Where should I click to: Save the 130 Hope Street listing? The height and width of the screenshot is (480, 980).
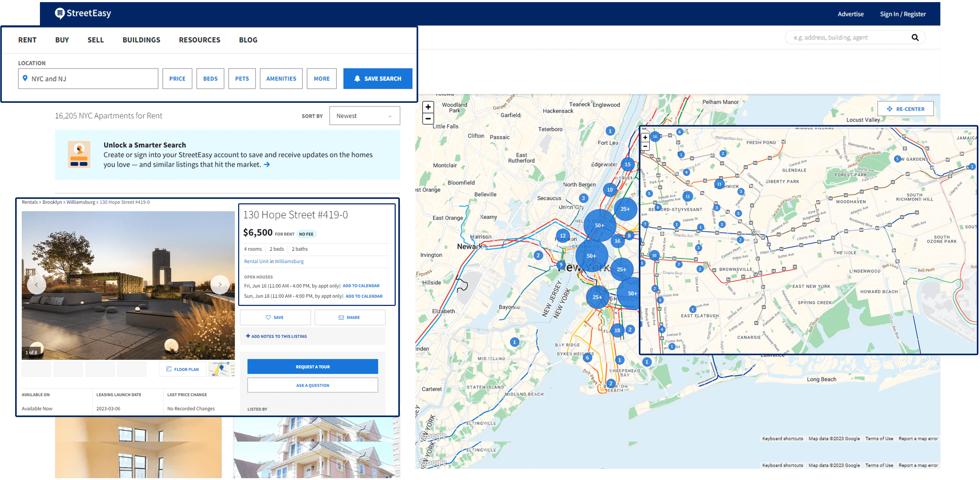275,317
